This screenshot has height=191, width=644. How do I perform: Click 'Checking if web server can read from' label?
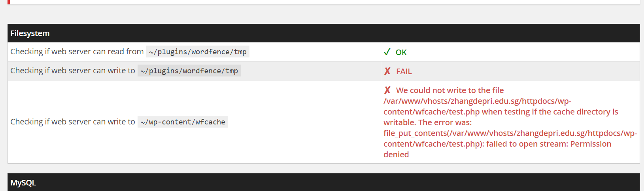[77, 52]
